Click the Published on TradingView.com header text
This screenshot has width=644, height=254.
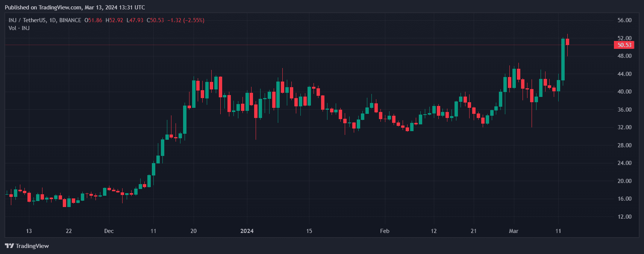pos(75,8)
